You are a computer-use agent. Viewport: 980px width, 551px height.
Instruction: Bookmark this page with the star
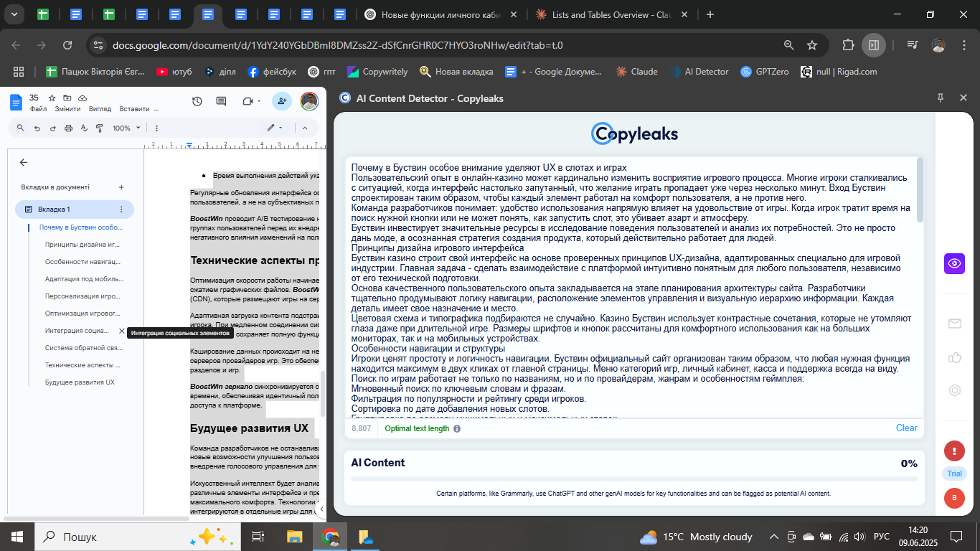(x=812, y=45)
